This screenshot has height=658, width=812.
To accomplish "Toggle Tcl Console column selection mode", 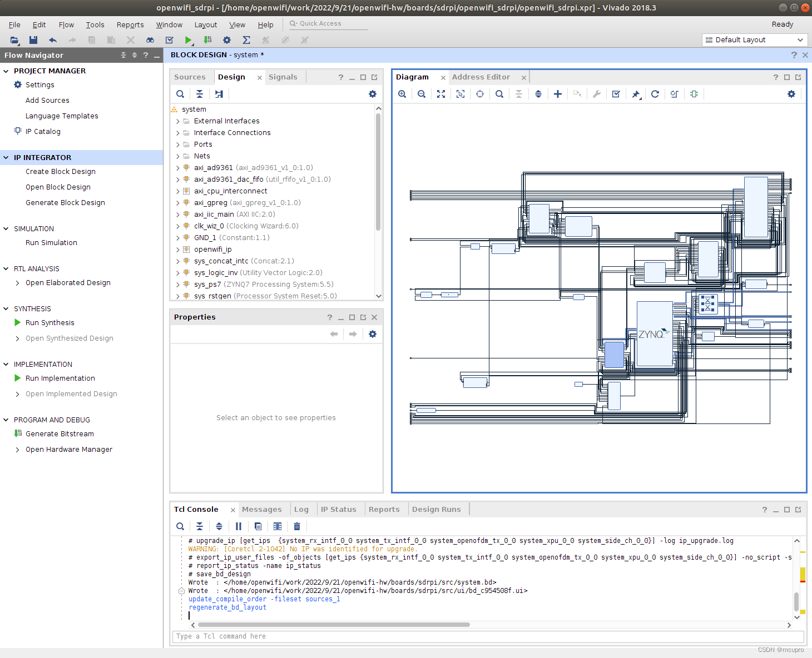I will (x=278, y=526).
